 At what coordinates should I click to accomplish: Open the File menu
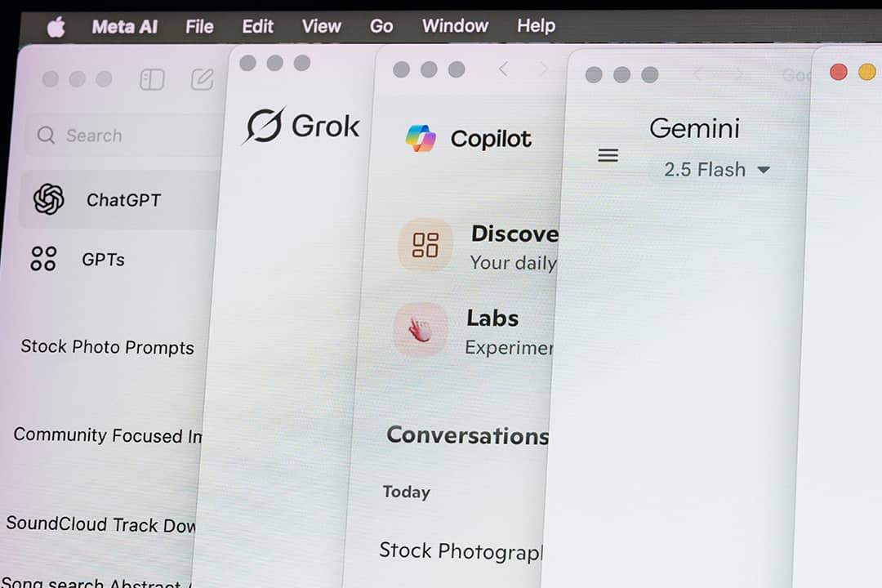[x=199, y=26]
